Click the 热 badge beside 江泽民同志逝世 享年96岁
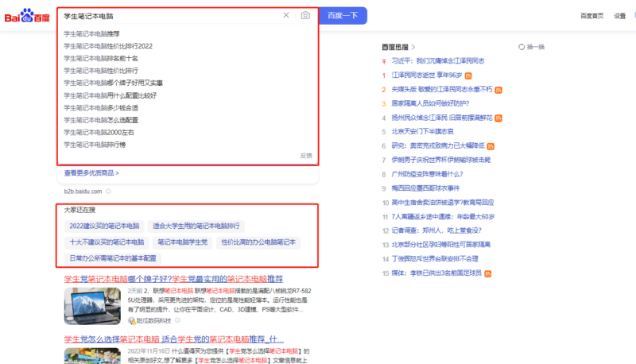The width and height of the screenshot is (636, 364). point(468,76)
